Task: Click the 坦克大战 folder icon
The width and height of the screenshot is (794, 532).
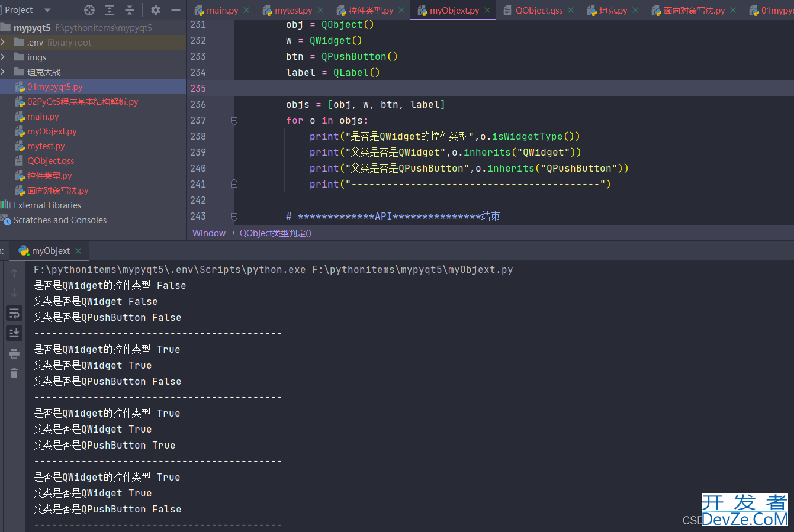Action: pyautogui.click(x=19, y=72)
